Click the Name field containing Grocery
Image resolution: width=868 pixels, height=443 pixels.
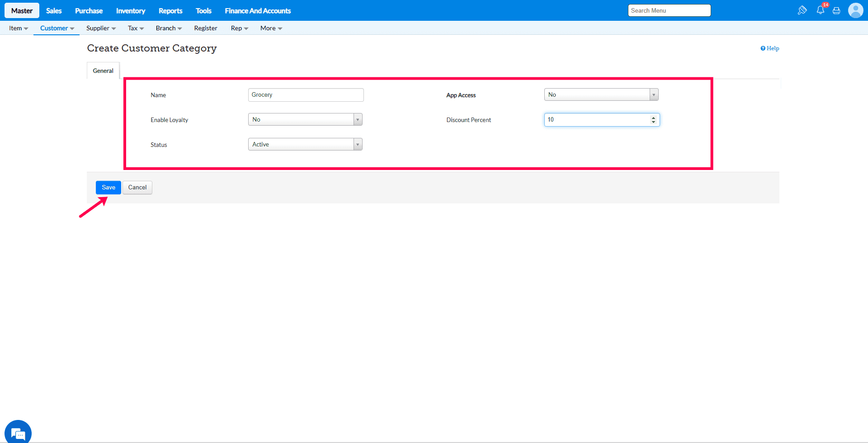coord(306,95)
